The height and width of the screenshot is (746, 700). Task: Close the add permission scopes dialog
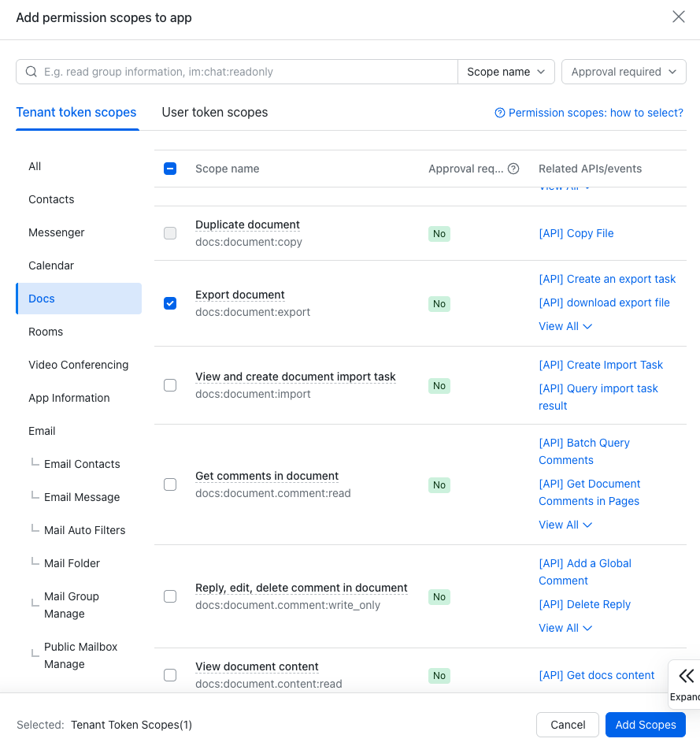click(x=678, y=17)
